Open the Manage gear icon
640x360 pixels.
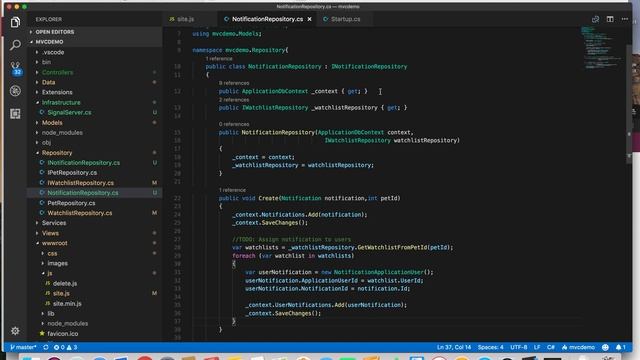click(15, 331)
